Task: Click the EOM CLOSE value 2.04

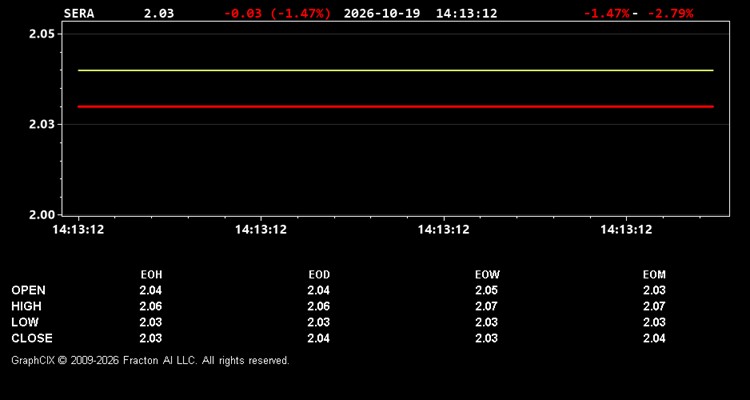Action: point(654,338)
